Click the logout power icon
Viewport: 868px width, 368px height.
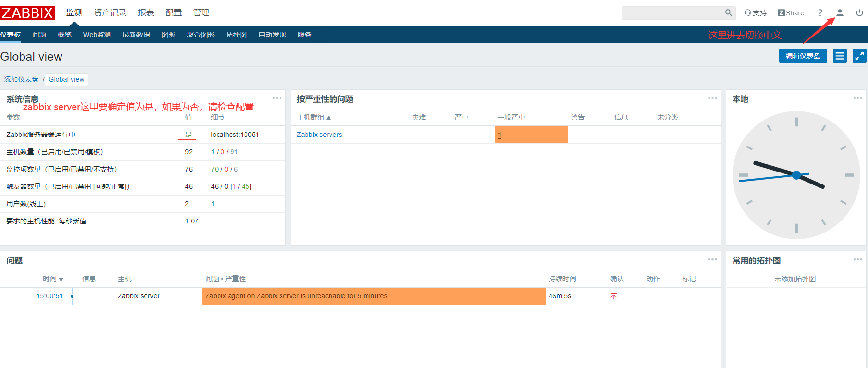859,13
